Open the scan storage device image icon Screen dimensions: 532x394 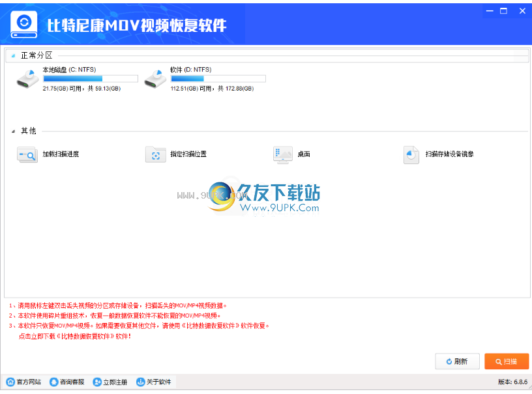[x=411, y=155]
